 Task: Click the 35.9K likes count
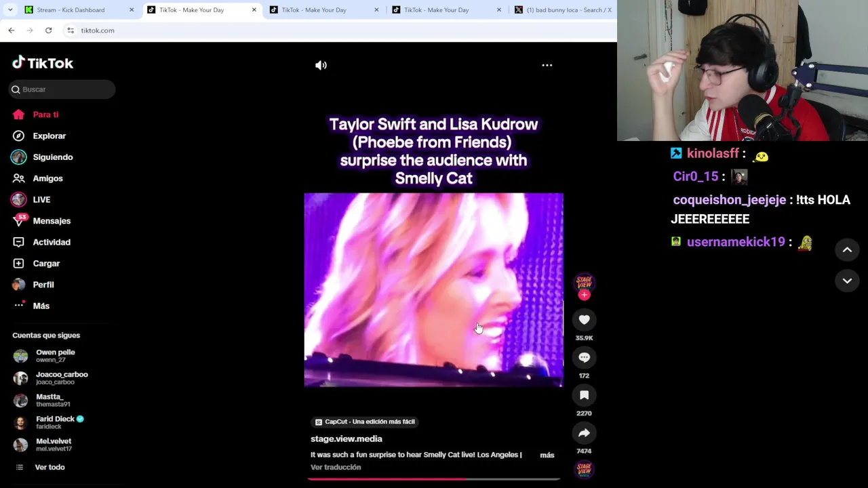(x=584, y=338)
